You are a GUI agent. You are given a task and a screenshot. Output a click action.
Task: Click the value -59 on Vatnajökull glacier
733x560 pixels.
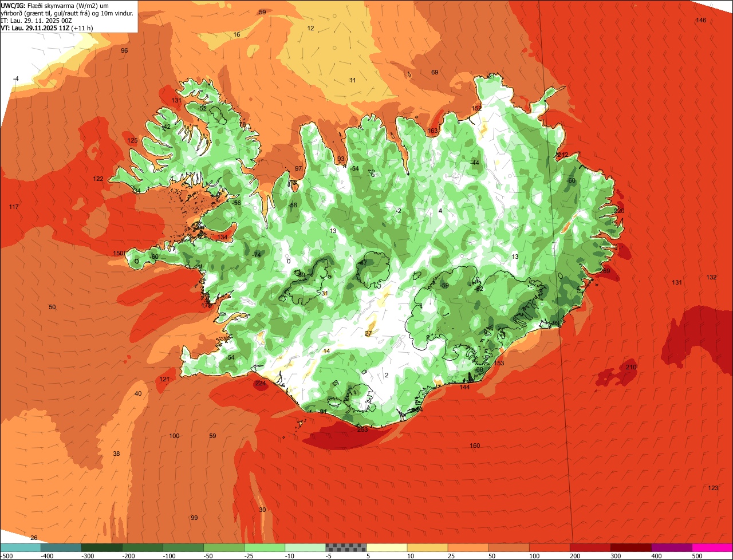pyautogui.click(x=444, y=285)
